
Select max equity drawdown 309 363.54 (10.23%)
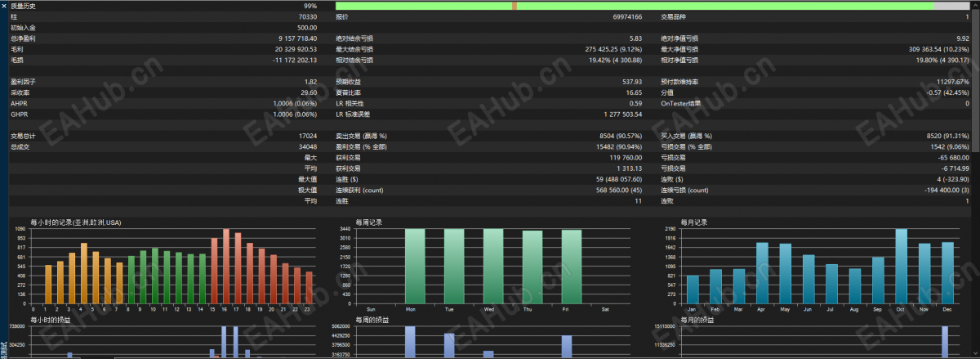[939, 49]
